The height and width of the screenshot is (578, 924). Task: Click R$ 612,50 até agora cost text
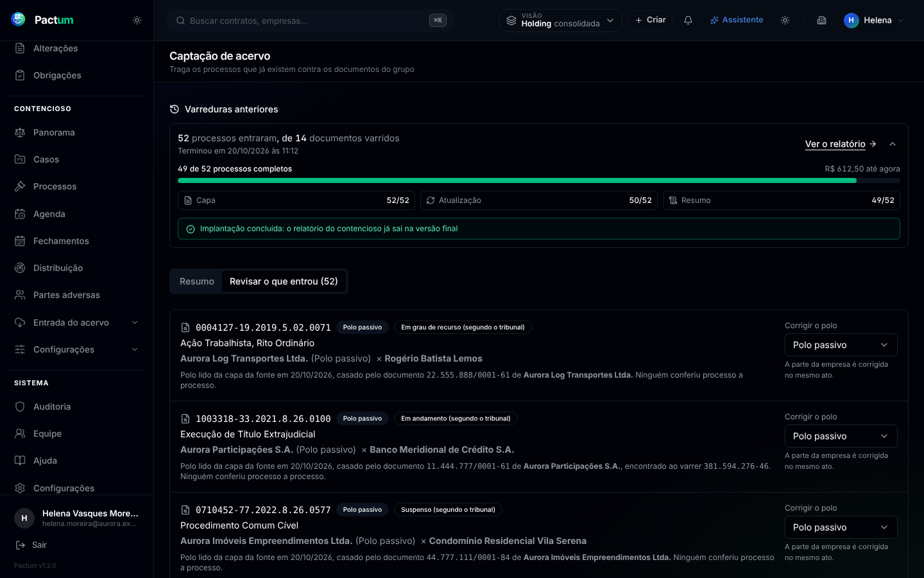(862, 169)
